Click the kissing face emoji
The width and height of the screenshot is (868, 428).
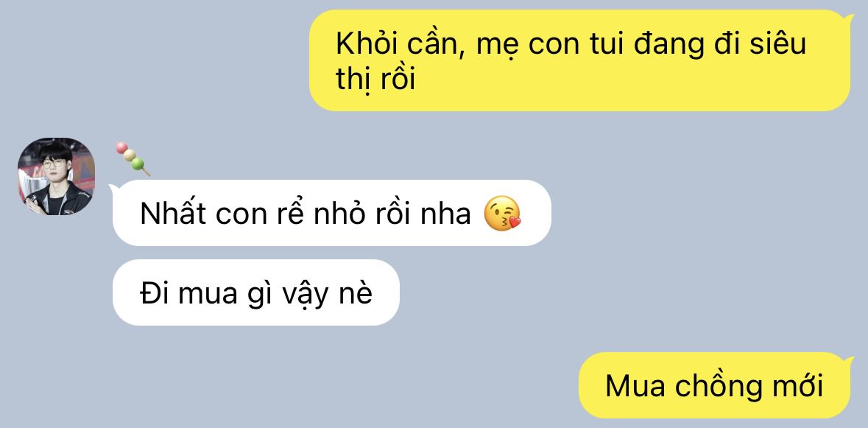click(503, 214)
